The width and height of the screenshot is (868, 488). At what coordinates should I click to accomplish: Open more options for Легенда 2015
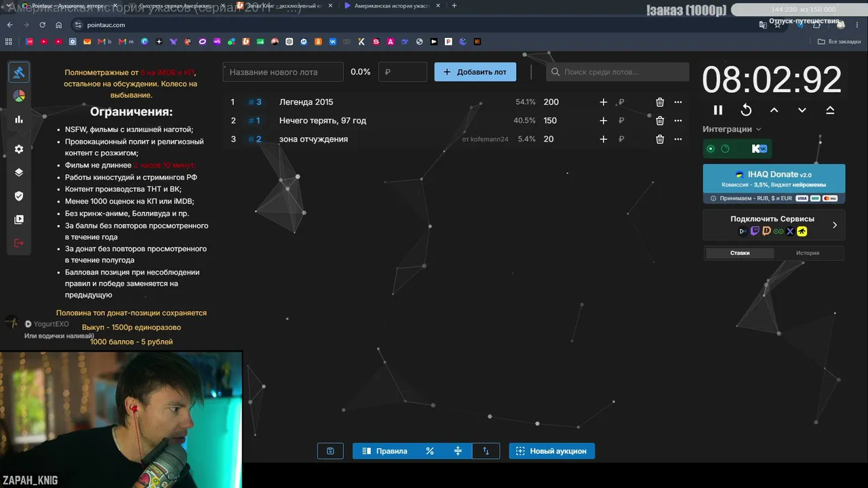pos(678,102)
